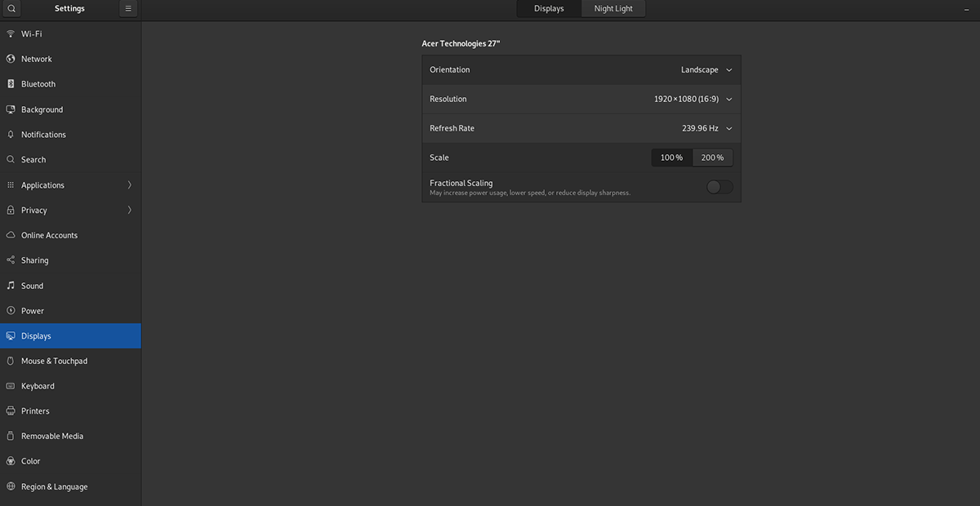Open Notifications settings label
This screenshot has height=506, width=980.
pyautogui.click(x=44, y=135)
